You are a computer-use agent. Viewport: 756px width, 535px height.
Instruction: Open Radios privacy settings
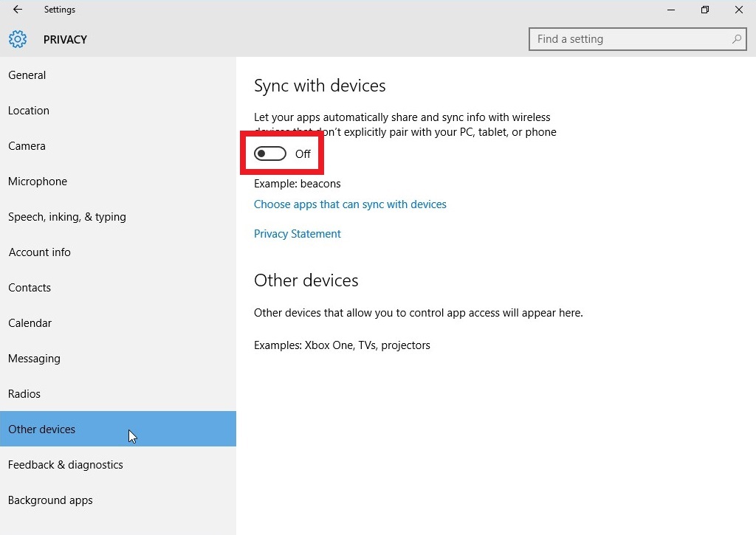tap(24, 394)
